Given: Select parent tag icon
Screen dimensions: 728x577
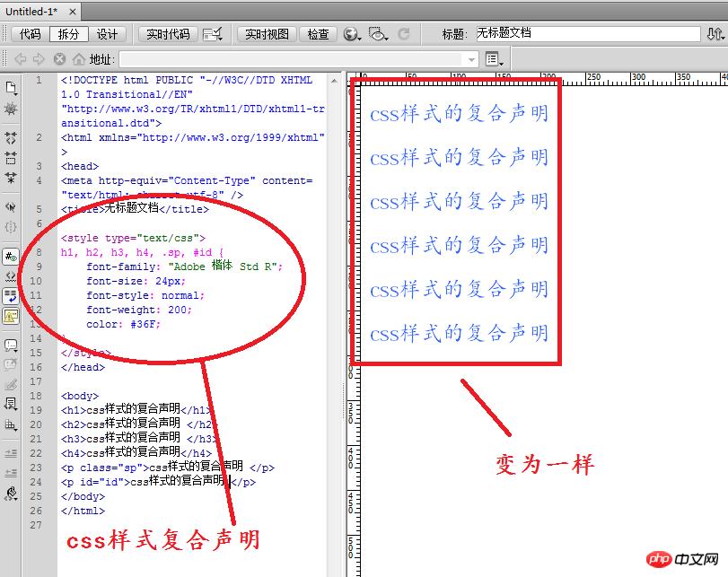Looking at the screenshot, I should click(x=11, y=206).
